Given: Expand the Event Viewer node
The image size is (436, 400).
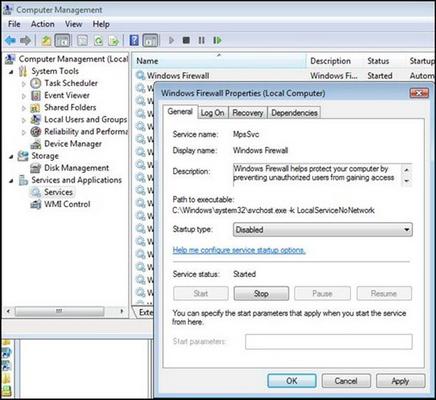Looking at the screenshot, I should pyautogui.click(x=24, y=96).
